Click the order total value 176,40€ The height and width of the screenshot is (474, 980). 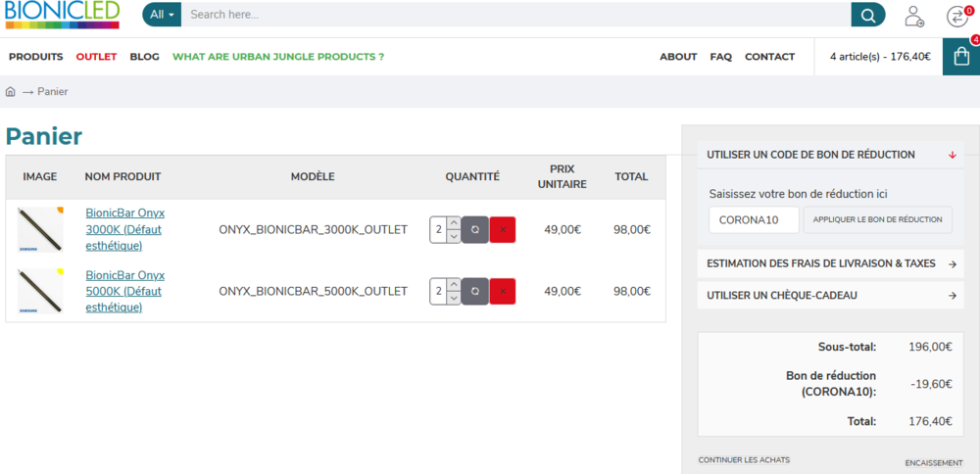click(x=931, y=421)
